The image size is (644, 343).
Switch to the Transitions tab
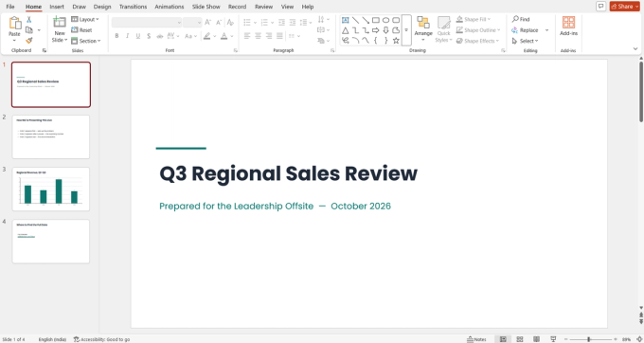point(133,7)
